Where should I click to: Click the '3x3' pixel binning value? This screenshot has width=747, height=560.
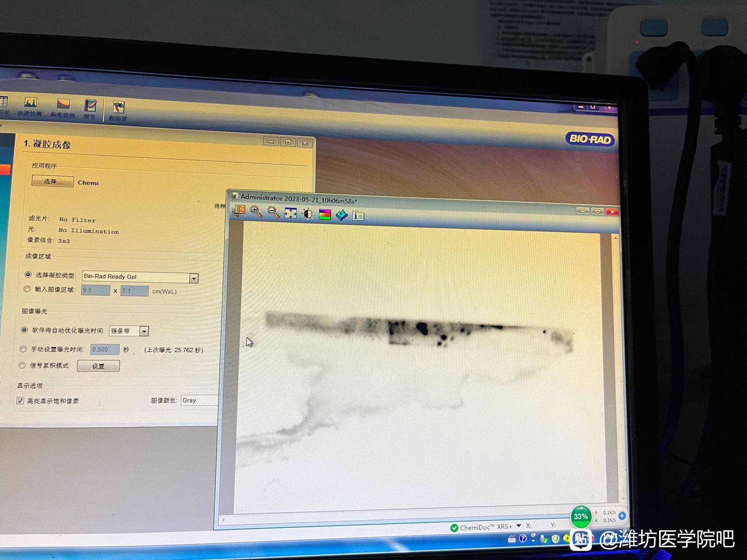pos(64,241)
